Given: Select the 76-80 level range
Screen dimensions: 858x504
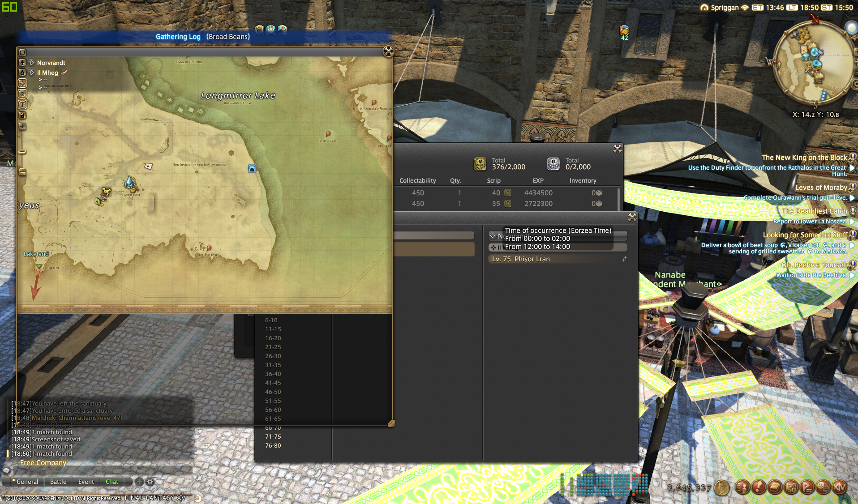Looking at the screenshot, I should click(x=273, y=445).
